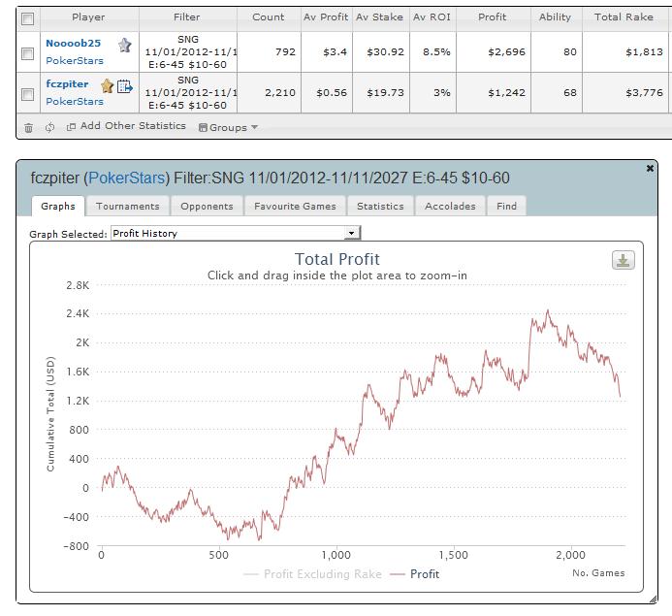This screenshot has width=672, height=616.
Task: Open the Groups dropdown menu
Action: point(228,127)
